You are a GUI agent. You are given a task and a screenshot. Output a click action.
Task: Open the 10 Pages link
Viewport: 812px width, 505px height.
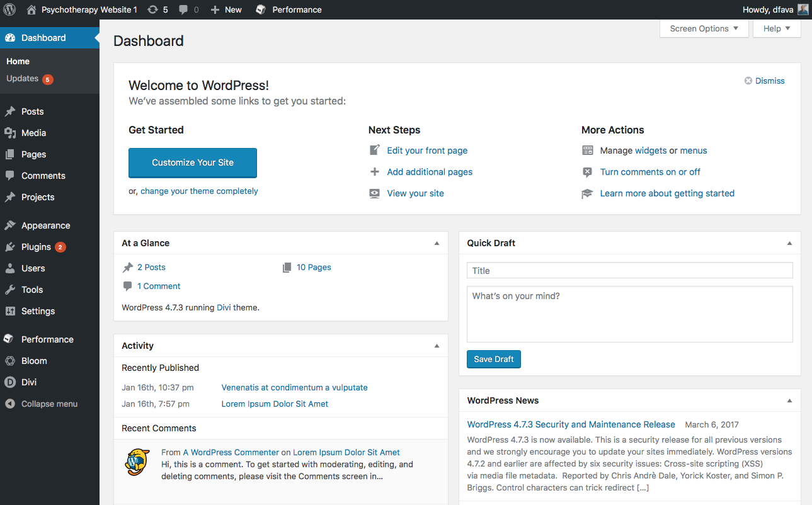click(x=314, y=267)
